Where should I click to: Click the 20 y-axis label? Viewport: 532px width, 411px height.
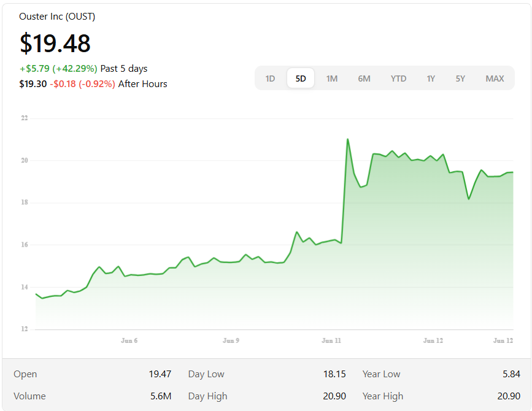pyautogui.click(x=25, y=160)
